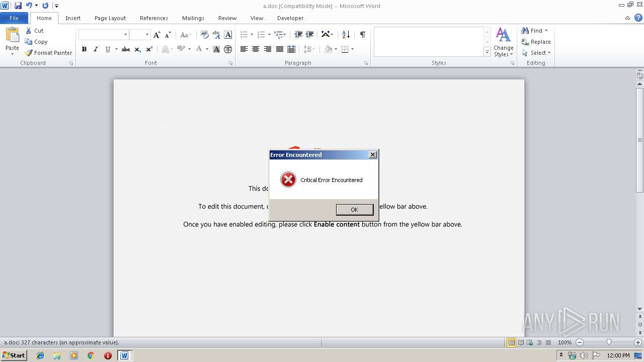Viewport: 644px width, 362px height.
Task: Click the Cut scissors command
Action: (35, 31)
